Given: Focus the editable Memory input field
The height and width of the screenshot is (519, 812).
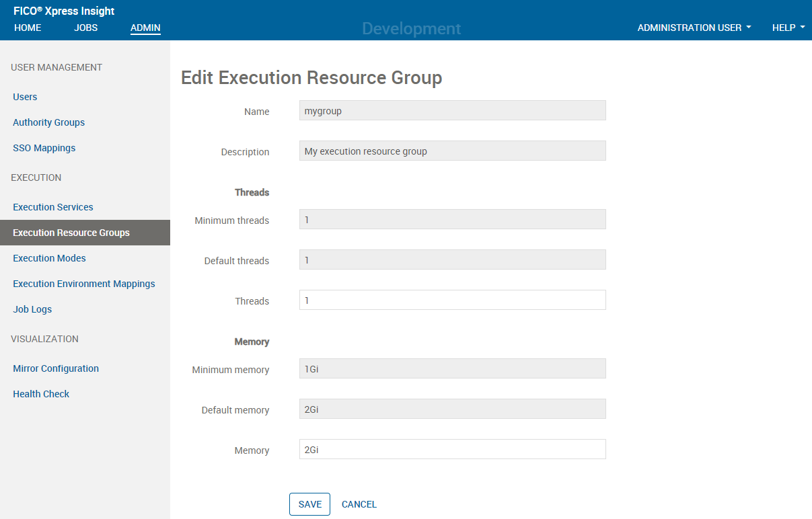Looking at the screenshot, I should [452, 449].
